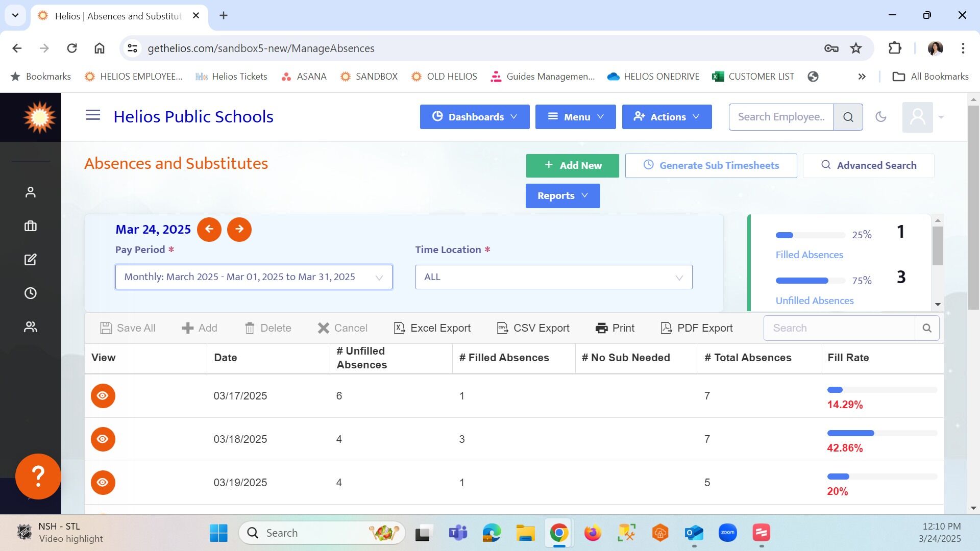Click the Add New button

coord(573,166)
